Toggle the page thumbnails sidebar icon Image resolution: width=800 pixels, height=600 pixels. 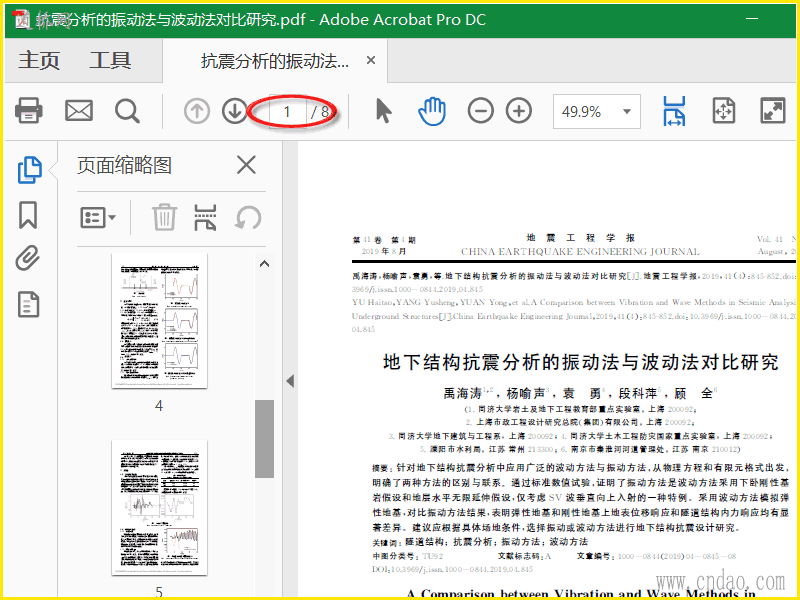29,169
